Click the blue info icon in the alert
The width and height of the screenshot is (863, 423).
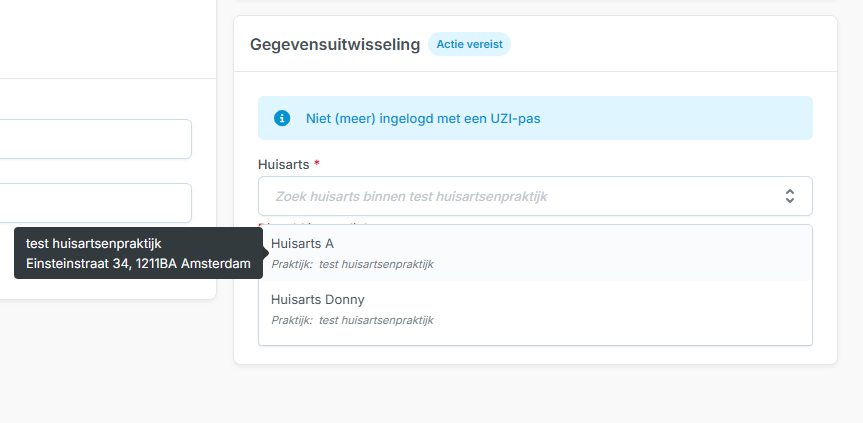coord(282,118)
